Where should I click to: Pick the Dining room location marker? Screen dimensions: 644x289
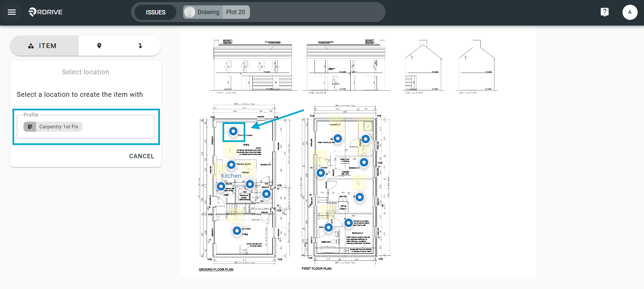pos(233,131)
